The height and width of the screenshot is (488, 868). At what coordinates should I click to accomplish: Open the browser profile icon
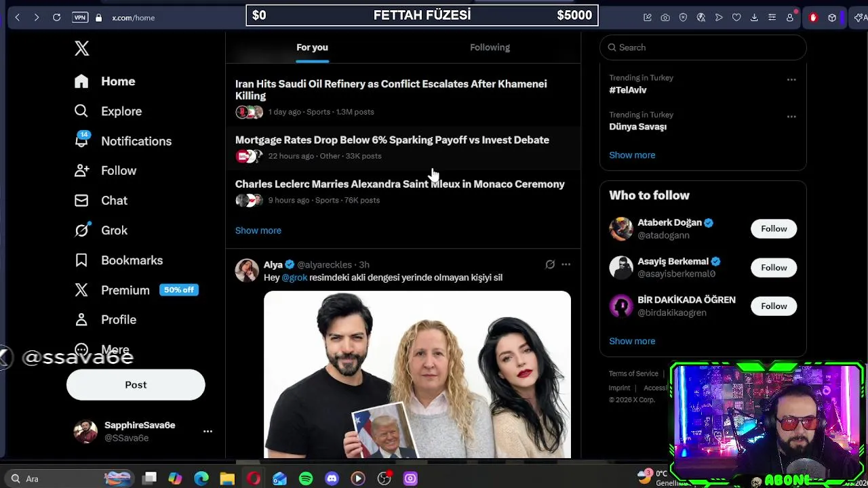coord(790,18)
